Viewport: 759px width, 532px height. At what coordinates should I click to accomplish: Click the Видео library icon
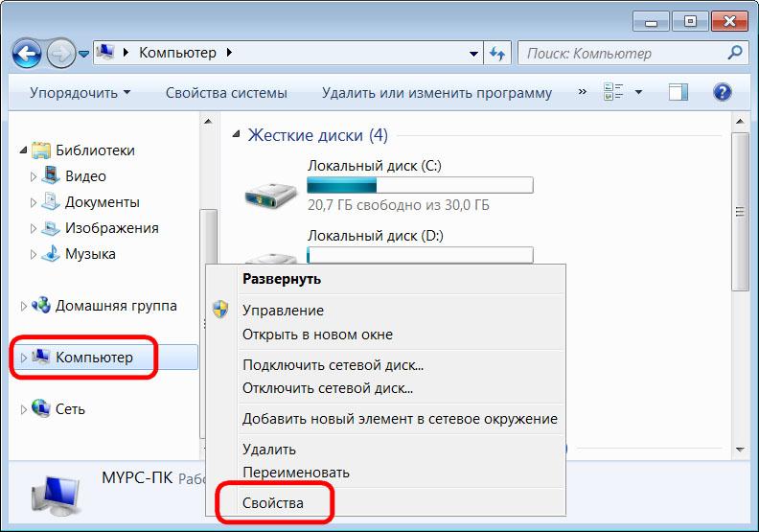[51, 175]
